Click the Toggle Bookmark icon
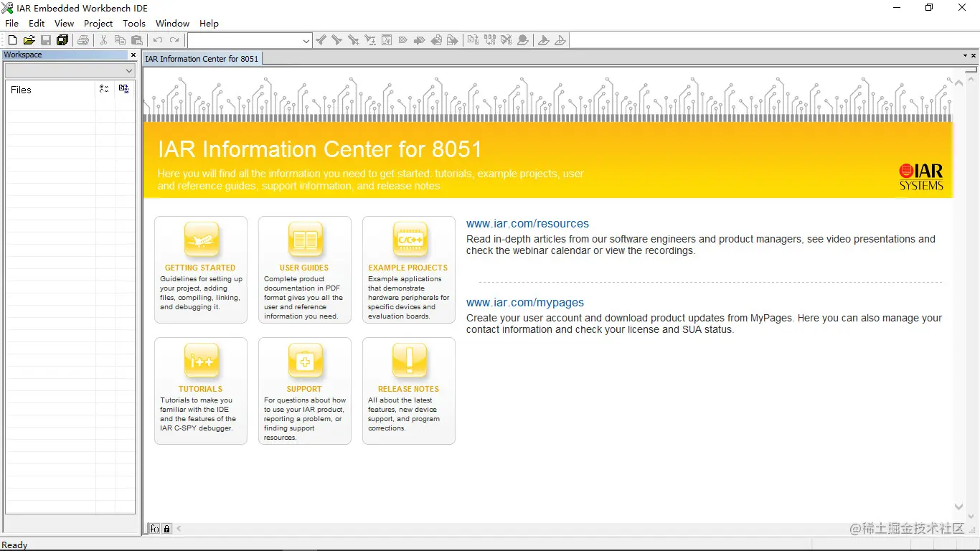Viewport: 980px width, 551px height. [403, 40]
